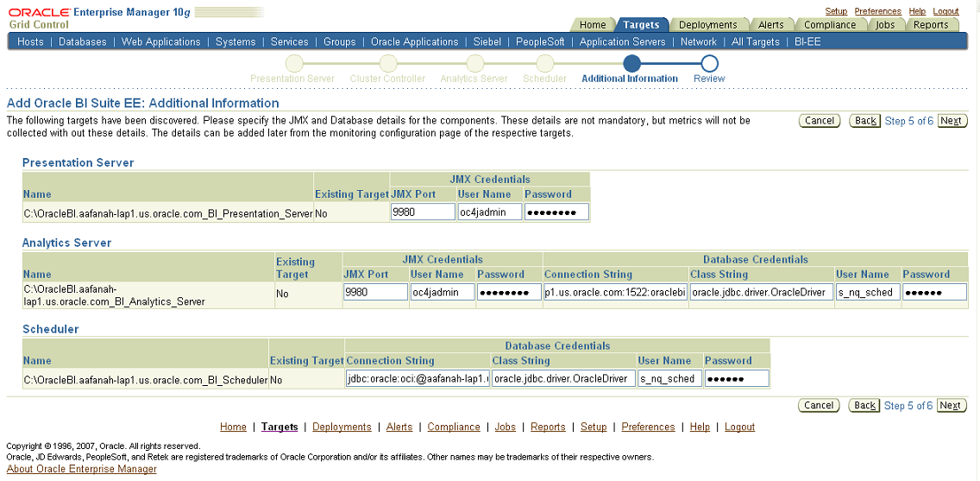The image size is (980, 481).
Task: Open the BI-EE subtab
Action: pyautogui.click(x=807, y=42)
